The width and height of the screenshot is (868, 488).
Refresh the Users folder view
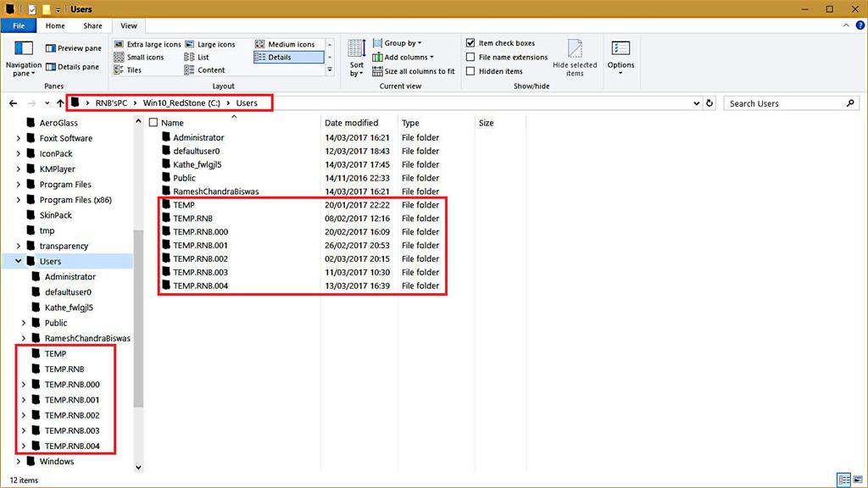(x=709, y=103)
